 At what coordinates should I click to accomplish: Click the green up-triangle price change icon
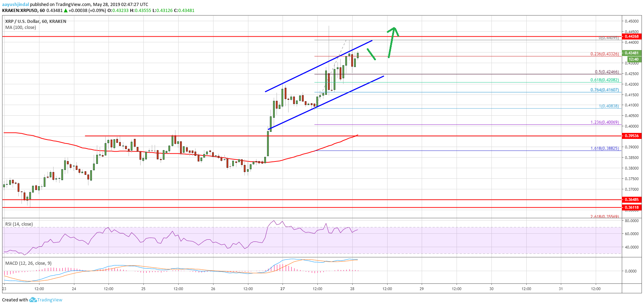coord(66,11)
